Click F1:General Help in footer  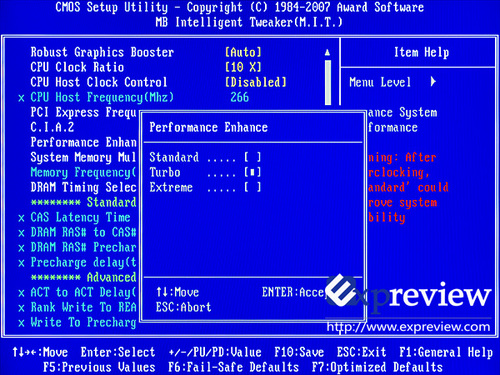pos(446,352)
